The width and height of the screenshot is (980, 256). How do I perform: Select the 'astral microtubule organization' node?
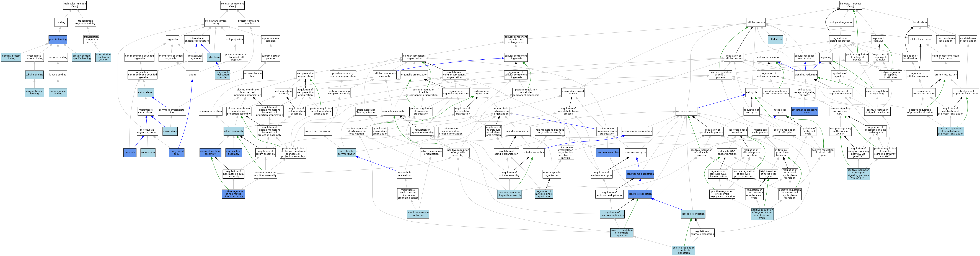point(431,153)
